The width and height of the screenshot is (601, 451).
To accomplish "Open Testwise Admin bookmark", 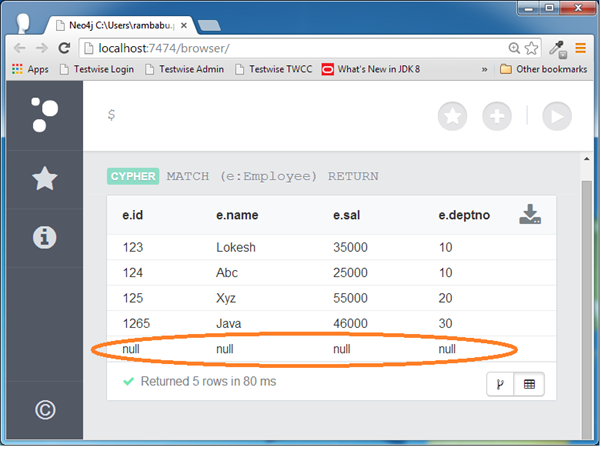I will [185, 69].
